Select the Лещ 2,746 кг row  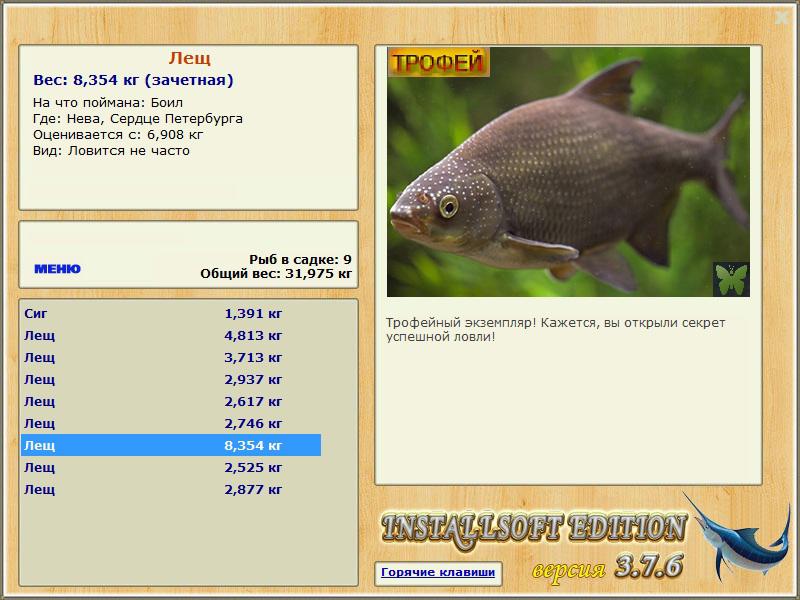pos(171,423)
